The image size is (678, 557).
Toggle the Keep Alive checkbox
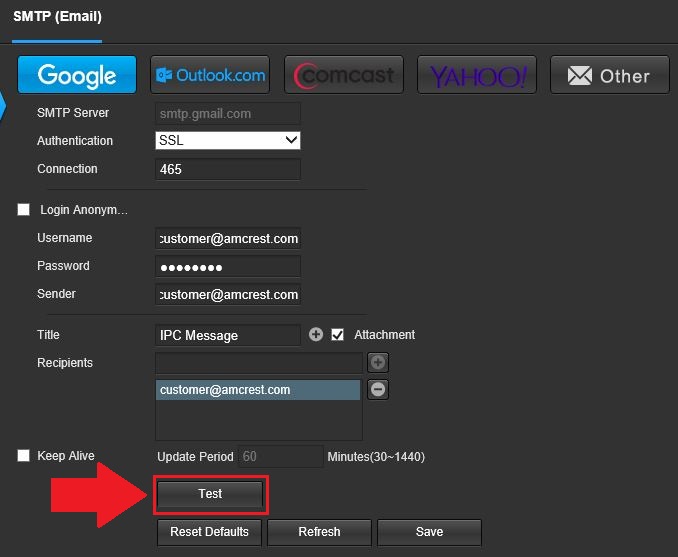(x=23, y=455)
